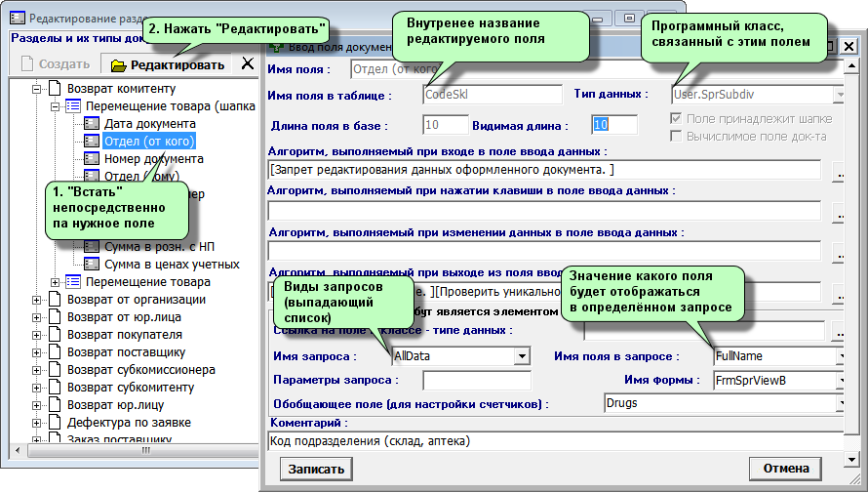This screenshot has width=868, height=493.
Task: Select the Дата документа field icon
Action: [x=92, y=124]
